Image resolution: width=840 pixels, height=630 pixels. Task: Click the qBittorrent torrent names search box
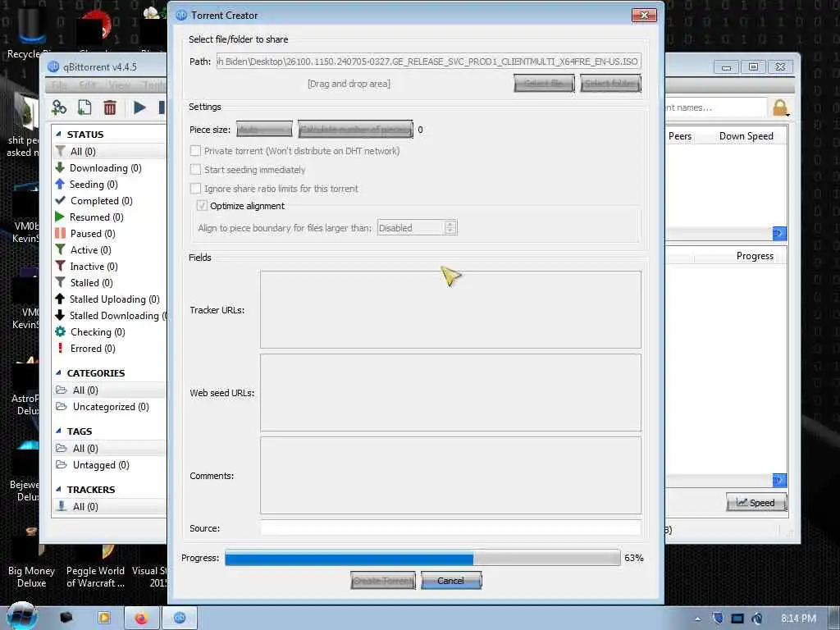point(715,107)
